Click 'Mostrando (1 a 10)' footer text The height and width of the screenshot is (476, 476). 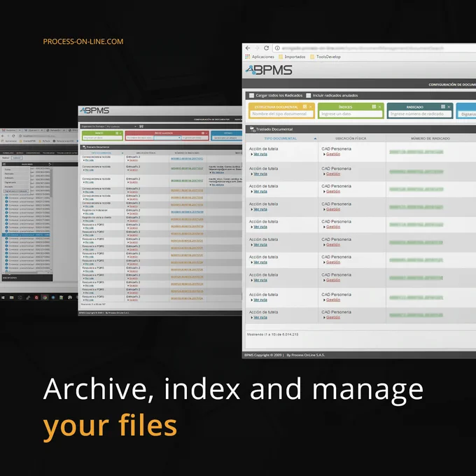(272, 334)
